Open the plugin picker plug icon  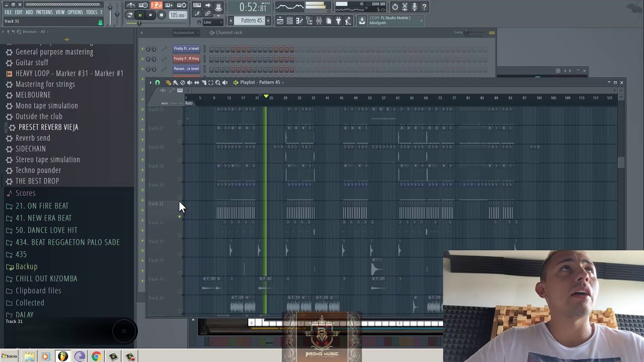338,21
